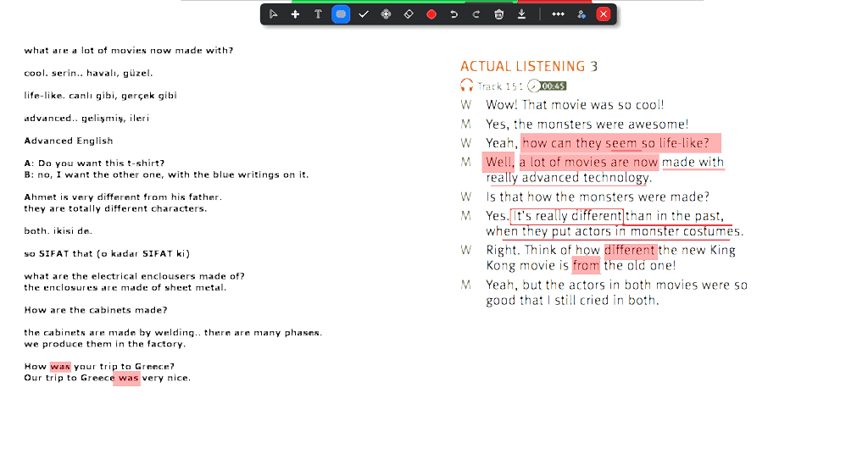Click the ACTUAL LISTENING 3 heading

pyautogui.click(x=529, y=66)
